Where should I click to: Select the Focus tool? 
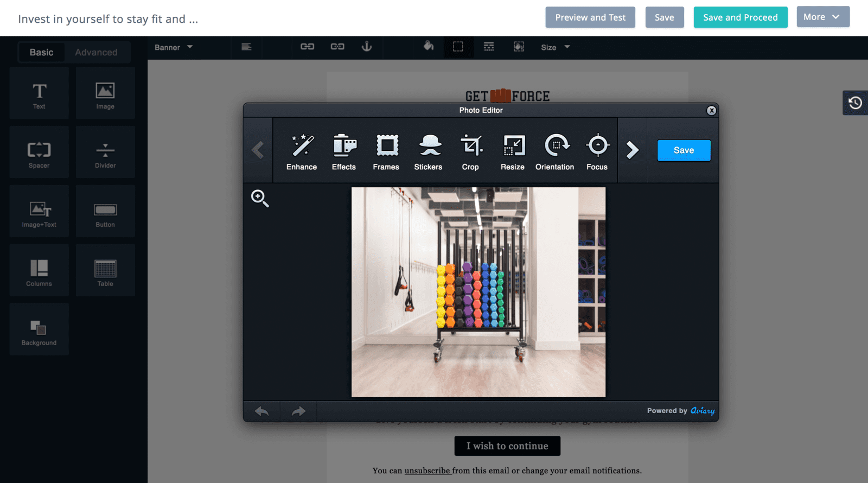[597, 151]
